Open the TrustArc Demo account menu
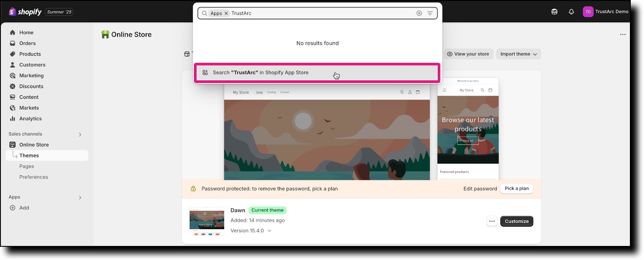The height and width of the screenshot is (260, 644). tap(606, 12)
